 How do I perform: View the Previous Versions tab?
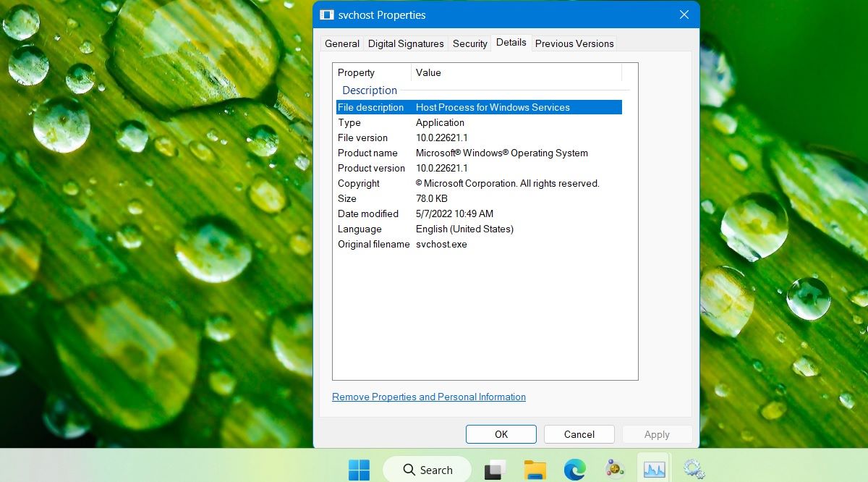point(574,43)
